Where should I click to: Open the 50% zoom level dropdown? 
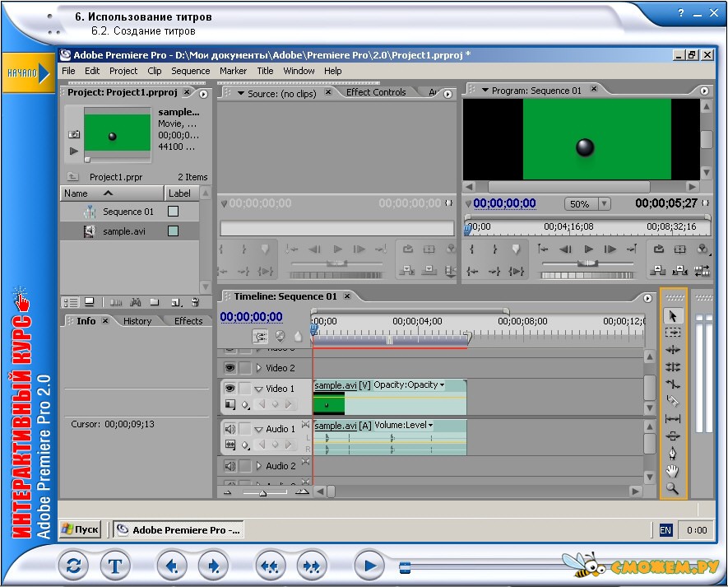(x=604, y=203)
